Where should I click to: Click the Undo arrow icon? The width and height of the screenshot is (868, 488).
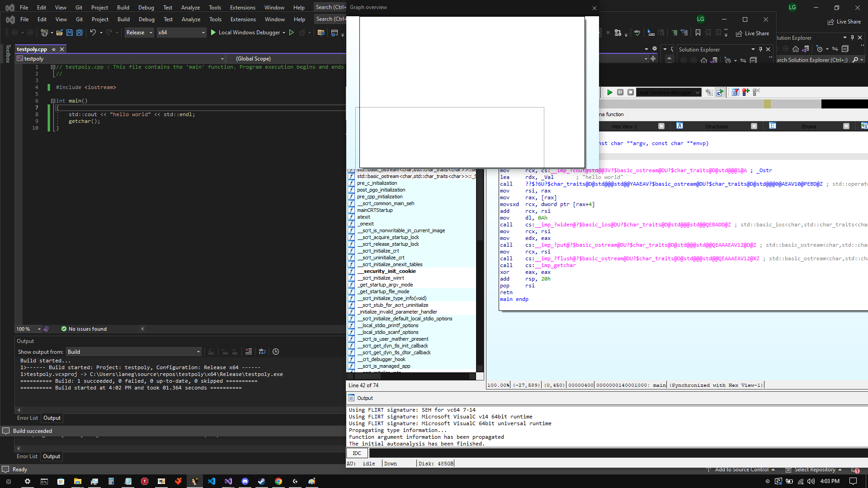[x=93, y=33]
